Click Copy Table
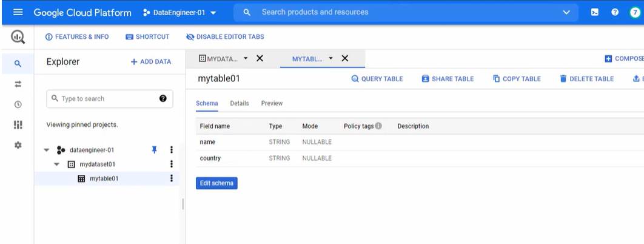Viewport: 644px width, 244px height. tap(517, 79)
